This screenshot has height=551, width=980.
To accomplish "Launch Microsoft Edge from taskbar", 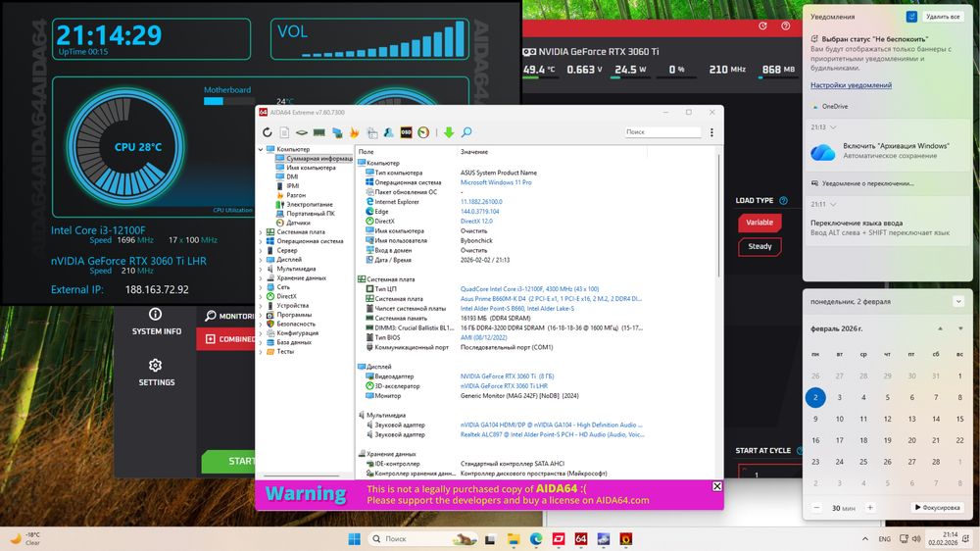I will 536,539.
